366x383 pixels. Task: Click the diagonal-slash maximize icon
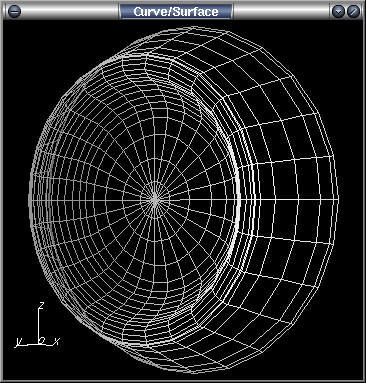[x=353, y=12]
